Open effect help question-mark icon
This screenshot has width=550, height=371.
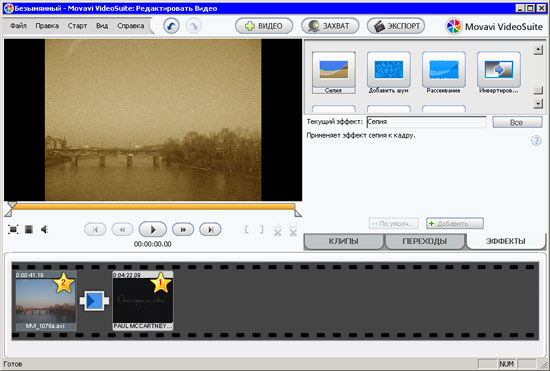[536, 141]
